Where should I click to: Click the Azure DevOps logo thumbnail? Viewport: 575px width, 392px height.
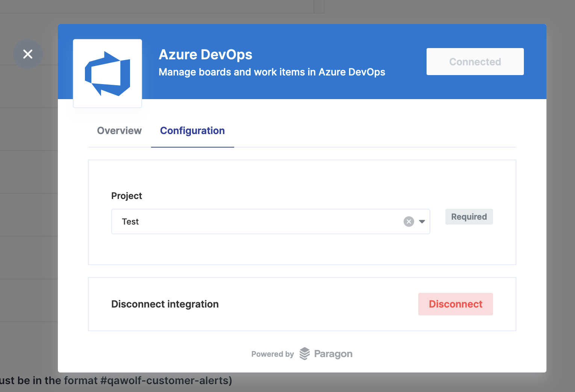coord(107,74)
